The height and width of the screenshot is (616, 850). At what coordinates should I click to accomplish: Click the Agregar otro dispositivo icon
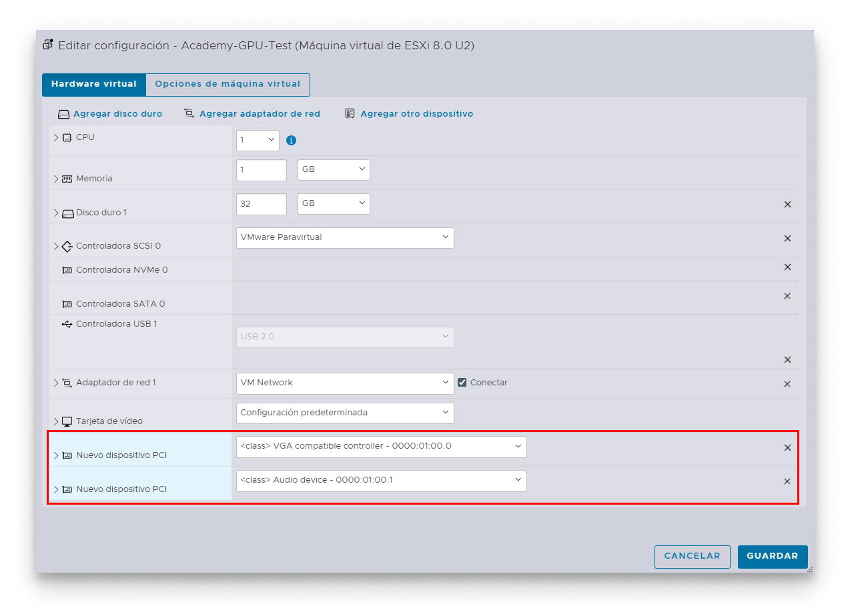point(350,114)
